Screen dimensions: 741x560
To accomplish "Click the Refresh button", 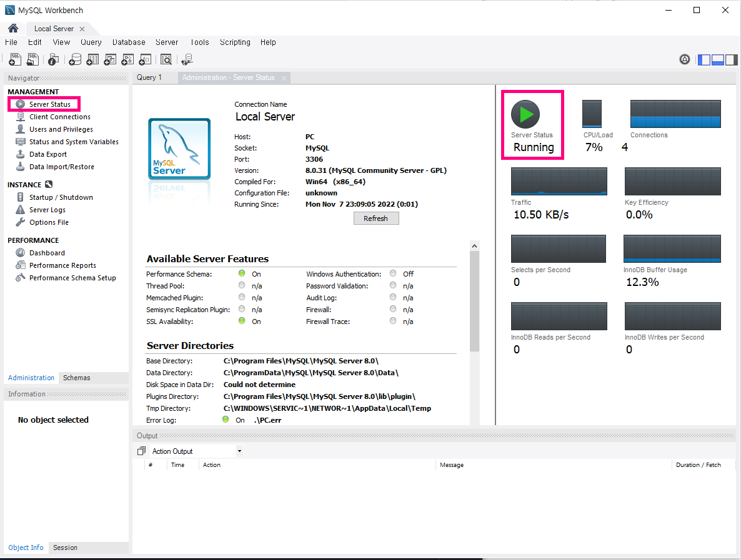I will [x=375, y=218].
